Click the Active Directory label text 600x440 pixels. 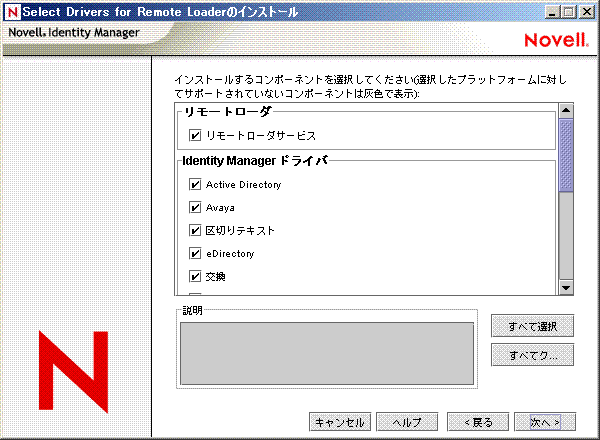click(x=243, y=185)
